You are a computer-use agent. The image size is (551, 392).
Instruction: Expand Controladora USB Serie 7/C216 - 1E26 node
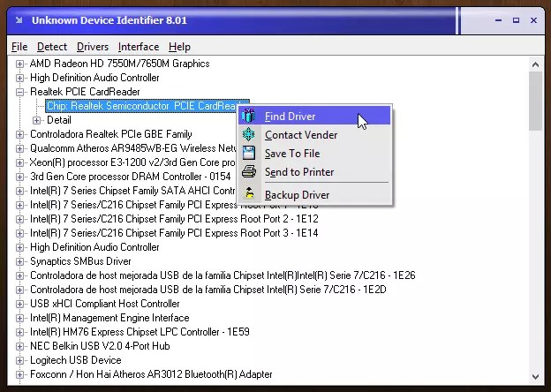click(19, 275)
